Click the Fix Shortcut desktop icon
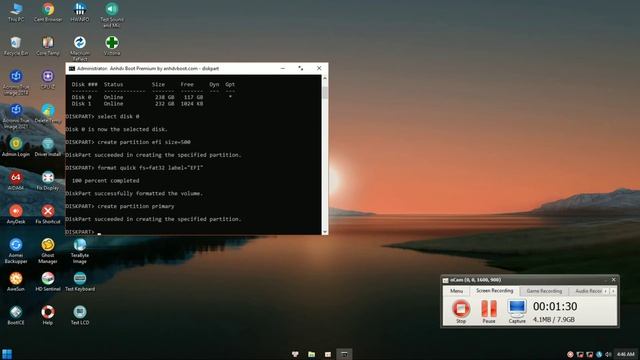 point(48,214)
